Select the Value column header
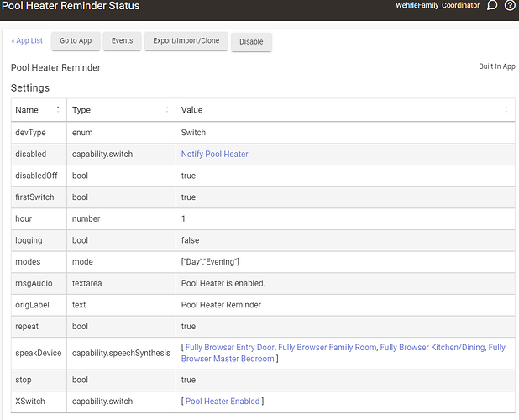 [x=345, y=110]
